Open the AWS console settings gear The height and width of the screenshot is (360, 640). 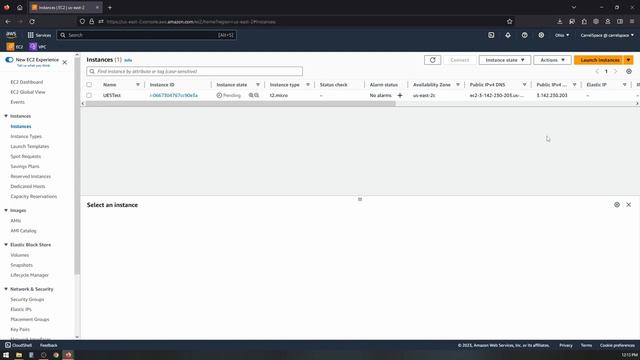[541, 35]
